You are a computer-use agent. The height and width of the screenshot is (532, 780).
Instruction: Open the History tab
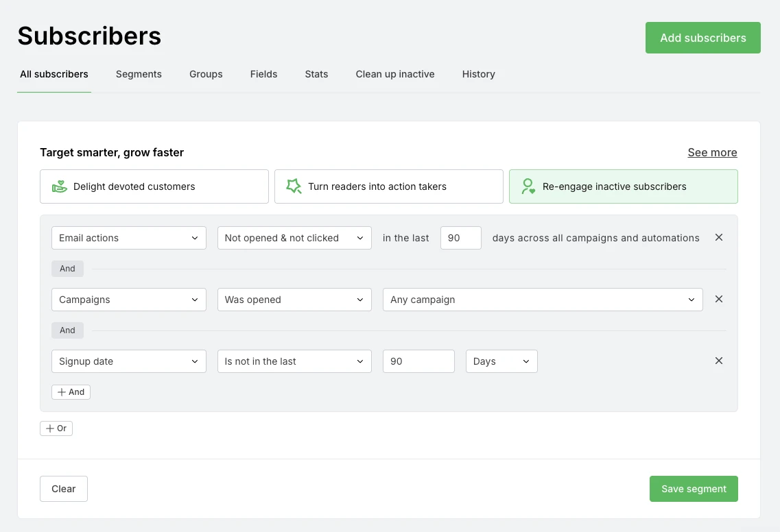(x=479, y=74)
